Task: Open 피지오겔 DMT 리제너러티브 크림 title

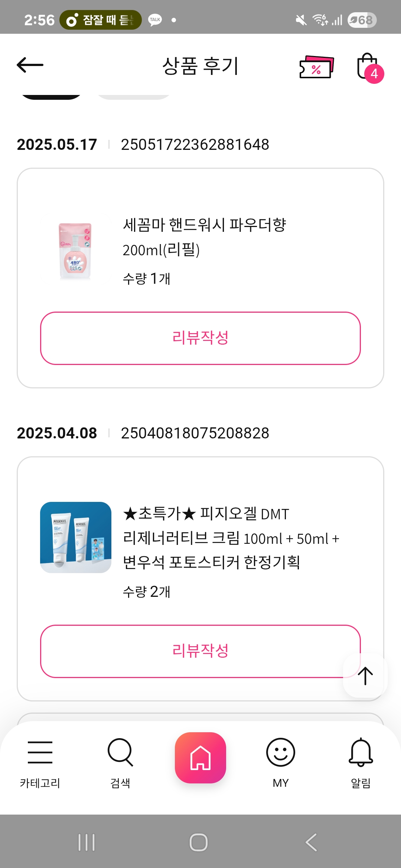Action: click(x=230, y=538)
